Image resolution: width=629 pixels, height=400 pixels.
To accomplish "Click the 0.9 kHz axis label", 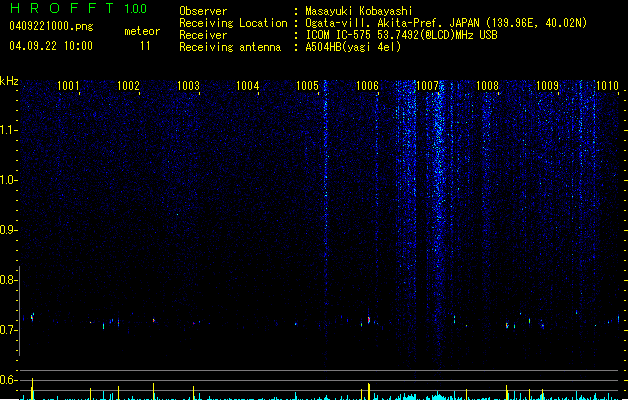I will point(9,230).
